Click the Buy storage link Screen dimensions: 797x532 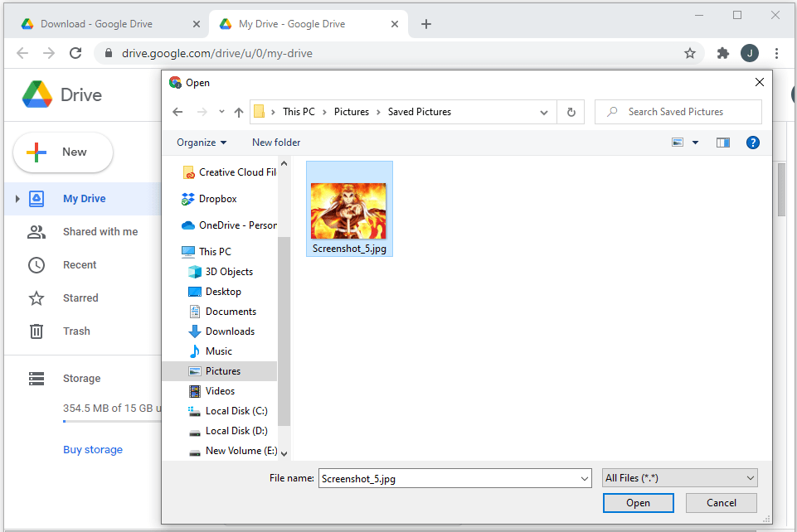click(93, 450)
